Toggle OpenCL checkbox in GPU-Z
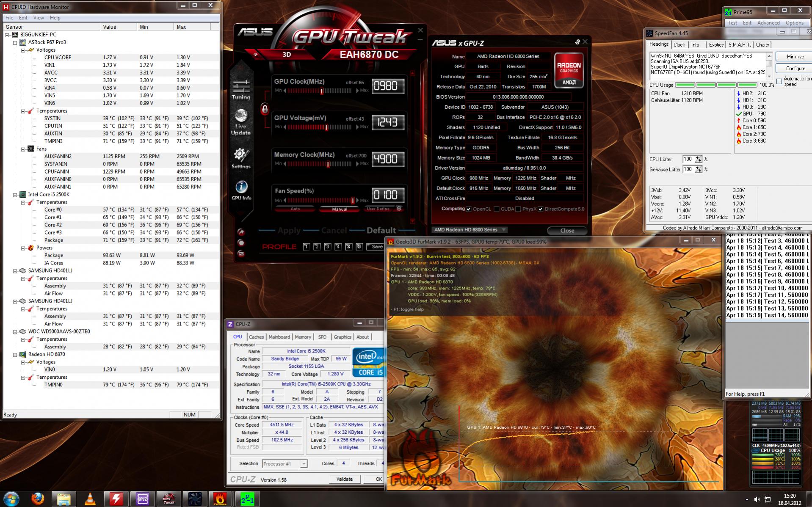This screenshot has height=507, width=812. 469,209
